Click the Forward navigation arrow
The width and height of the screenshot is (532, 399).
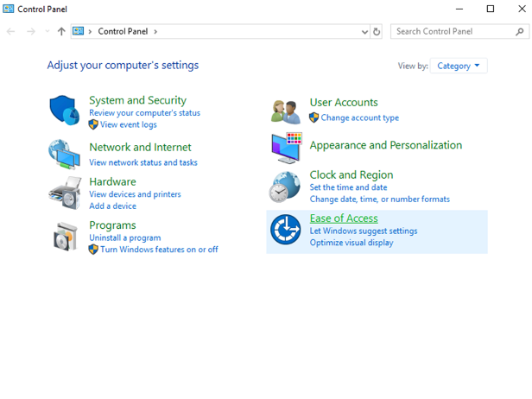pyautogui.click(x=31, y=32)
